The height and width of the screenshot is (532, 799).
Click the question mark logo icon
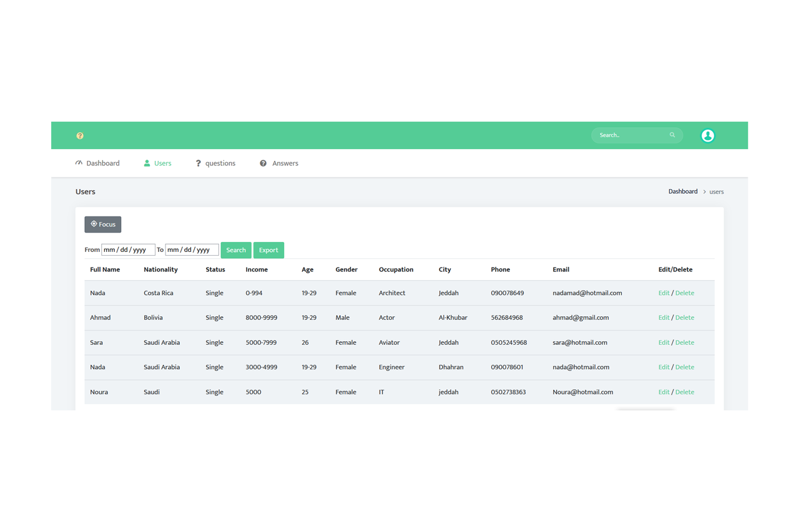coord(80,135)
